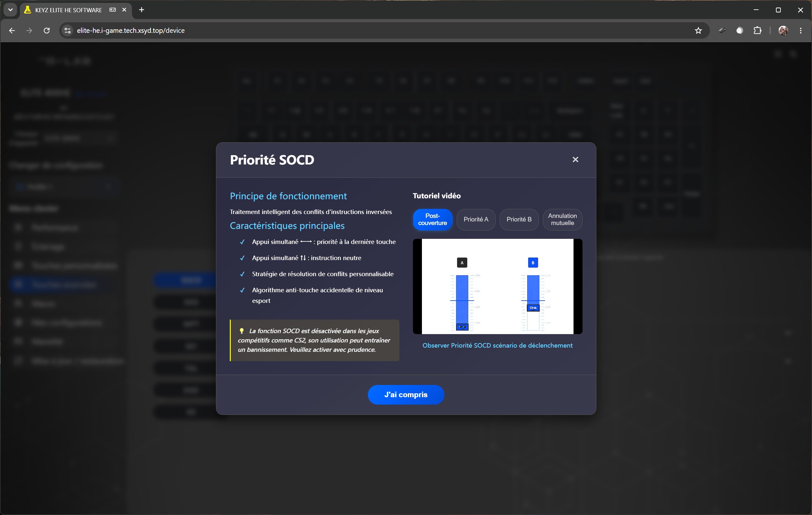Click the J'ai compris button
812x515 pixels.
(x=406, y=395)
